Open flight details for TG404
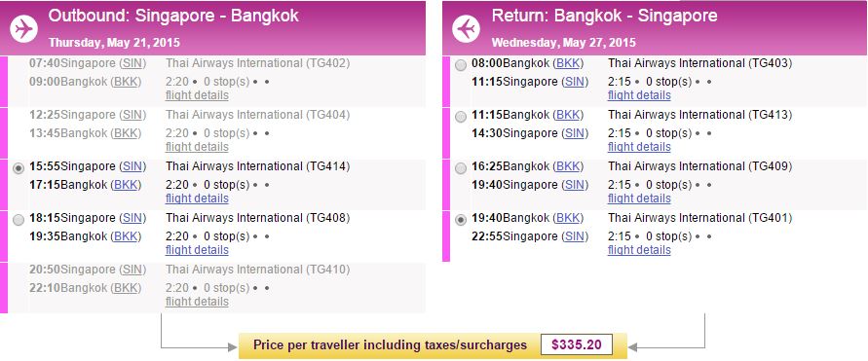 pos(197,147)
